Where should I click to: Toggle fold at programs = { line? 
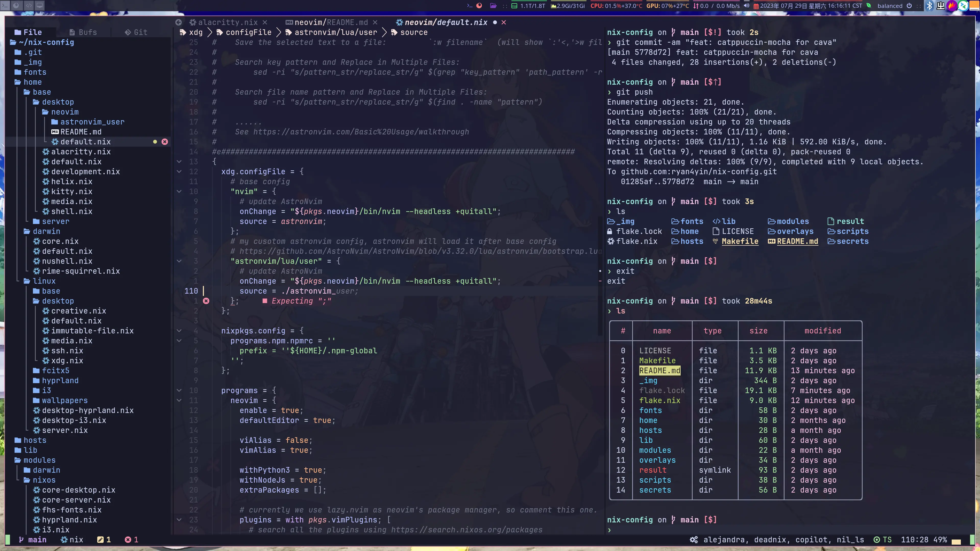(x=179, y=391)
